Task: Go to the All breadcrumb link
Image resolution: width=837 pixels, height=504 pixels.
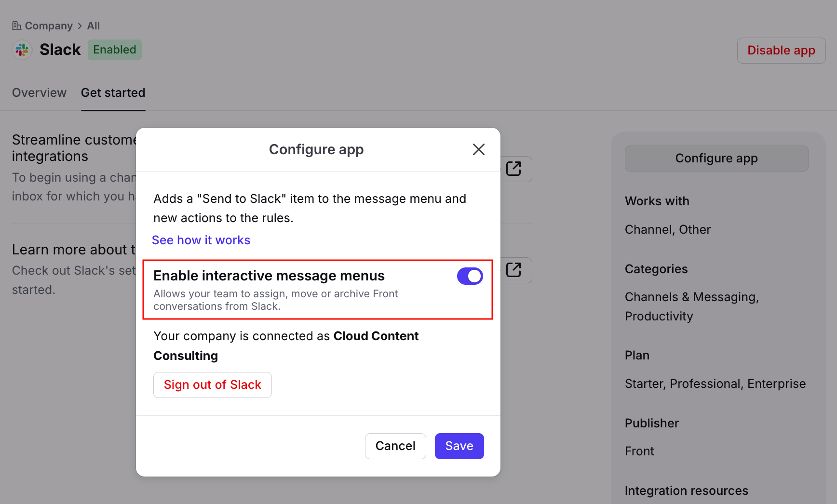Action: pyautogui.click(x=94, y=26)
